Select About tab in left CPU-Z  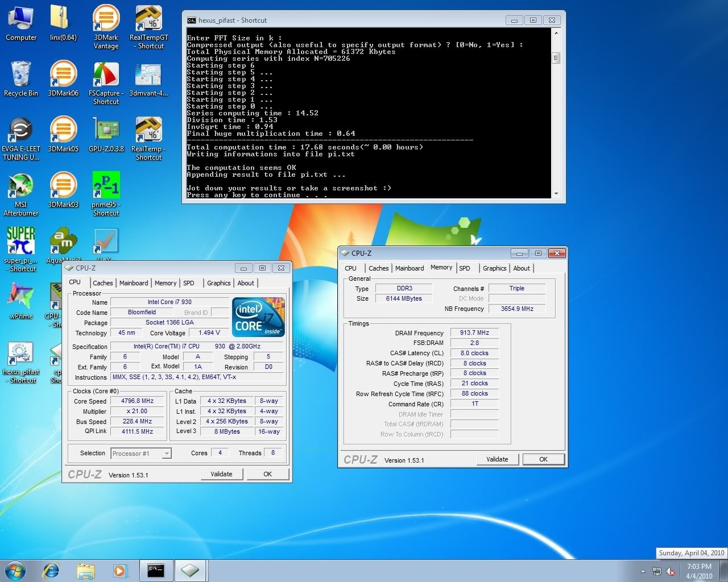[246, 283]
